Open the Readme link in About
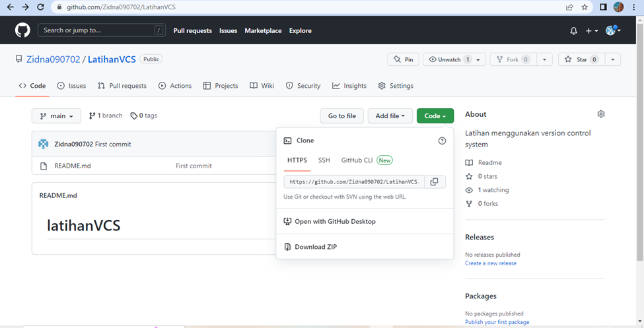The image size is (644, 328). click(x=483, y=162)
